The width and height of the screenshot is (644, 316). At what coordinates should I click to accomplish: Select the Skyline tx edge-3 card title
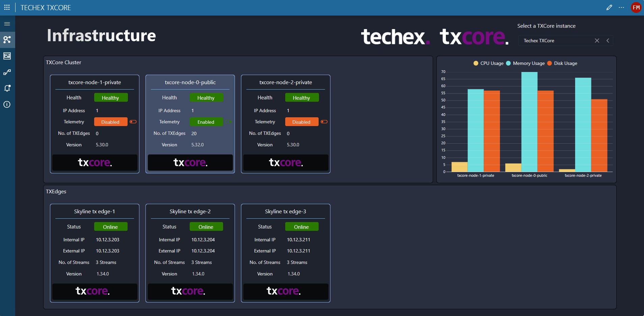(286, 212)
